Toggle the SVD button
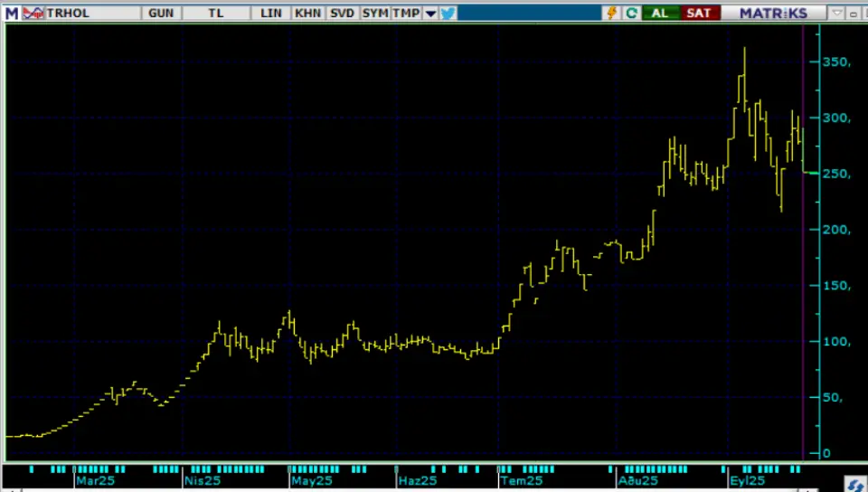Image resolution: width=868 pixels, height=492 pixels. 342,13
